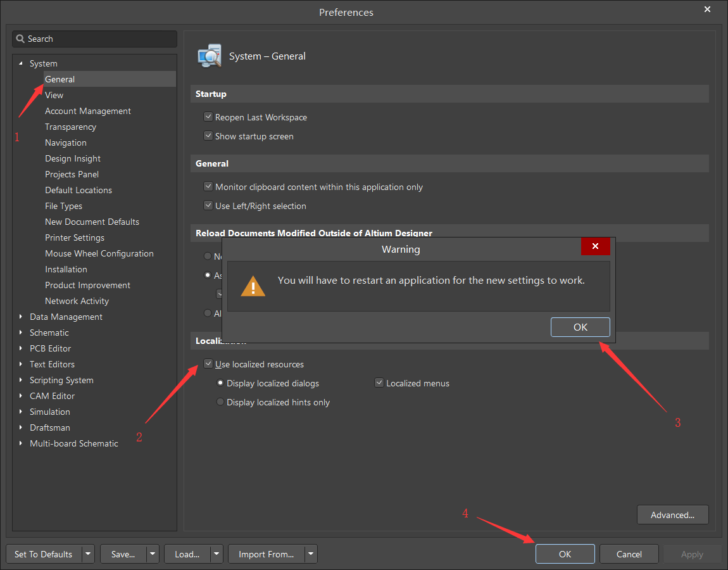Image resolution: width=728 pixels, height=570 pixels.
Task: Expand the CAM Editor node
Action: coord(20,395)
